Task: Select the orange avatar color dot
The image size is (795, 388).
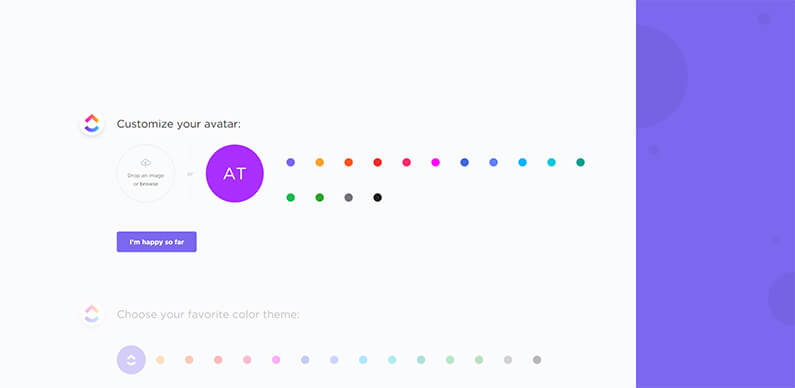Action: click(x=319, y=162)
